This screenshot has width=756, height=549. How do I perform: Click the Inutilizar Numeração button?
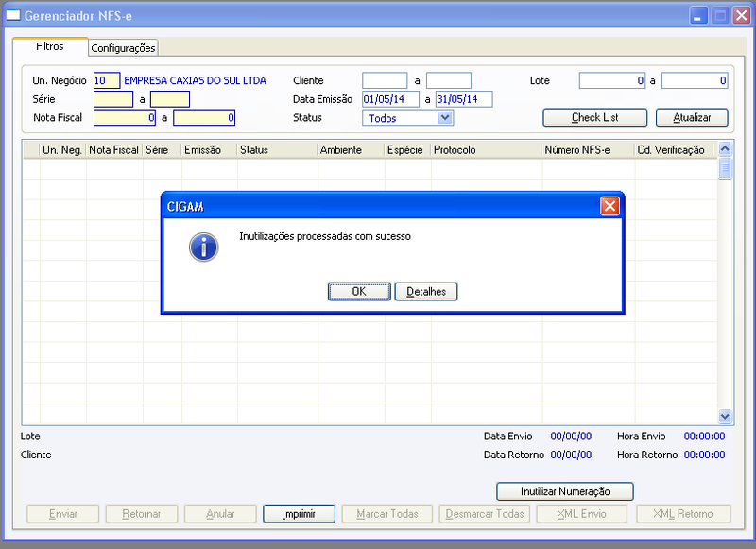pos(565,491)
